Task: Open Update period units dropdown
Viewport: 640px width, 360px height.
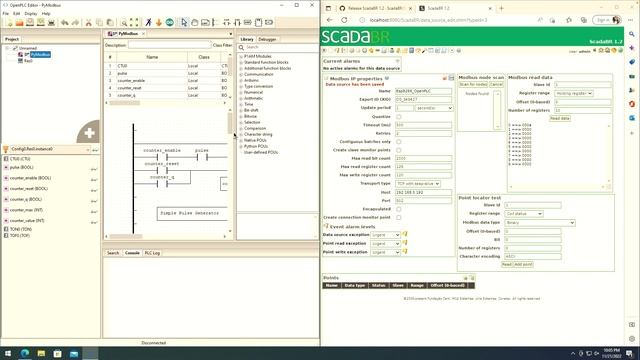Action: click(434, 108)
